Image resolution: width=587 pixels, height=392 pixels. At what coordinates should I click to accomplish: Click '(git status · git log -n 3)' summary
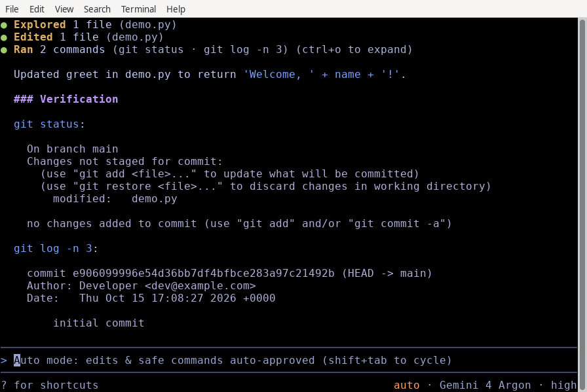pyautogui.click(x=200, y=49)
